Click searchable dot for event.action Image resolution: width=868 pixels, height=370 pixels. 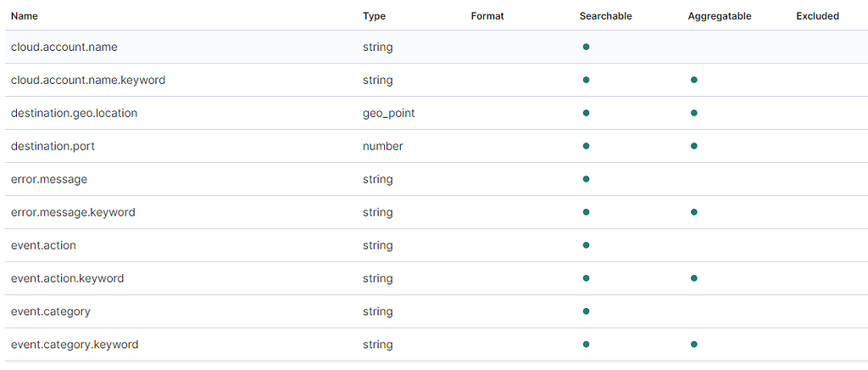pos(586,245)
